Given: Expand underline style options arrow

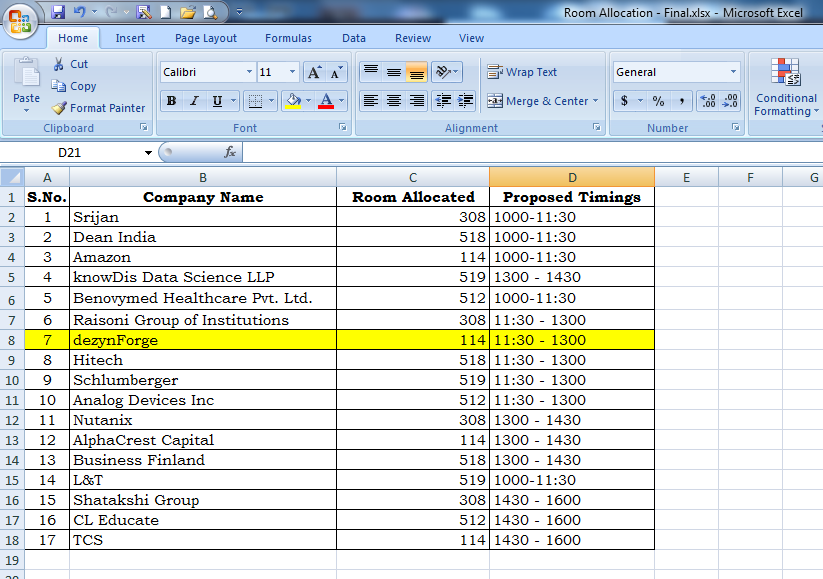Looking at the screenshot, I should point(234,101).
